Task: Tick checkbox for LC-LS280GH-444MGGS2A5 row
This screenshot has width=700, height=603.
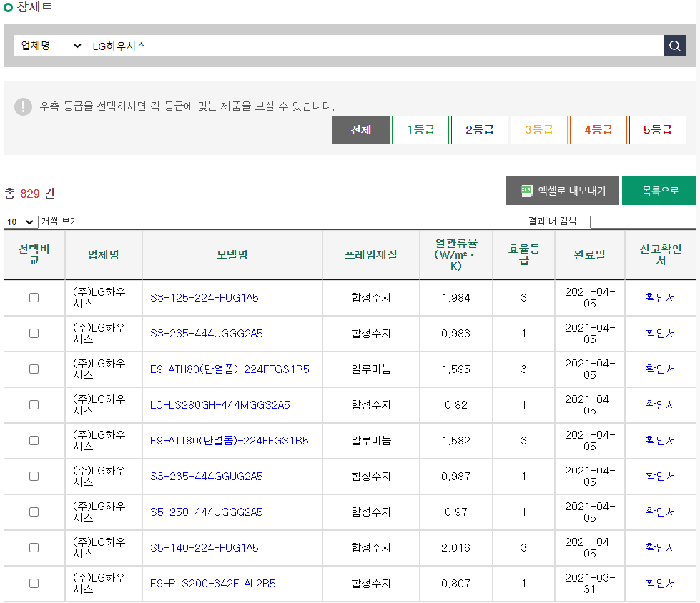Action: point(34,404)
